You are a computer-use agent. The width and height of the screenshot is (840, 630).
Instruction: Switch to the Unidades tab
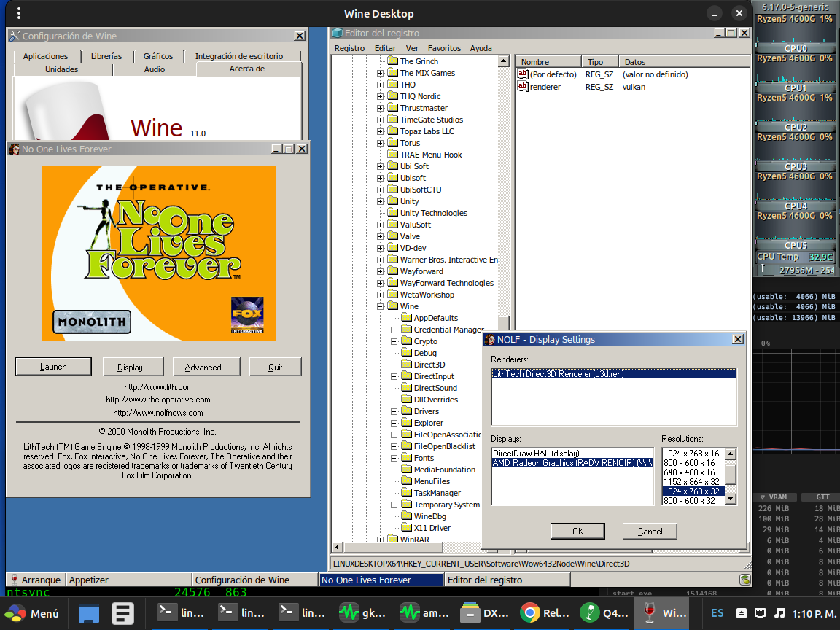tap(61, 70)
